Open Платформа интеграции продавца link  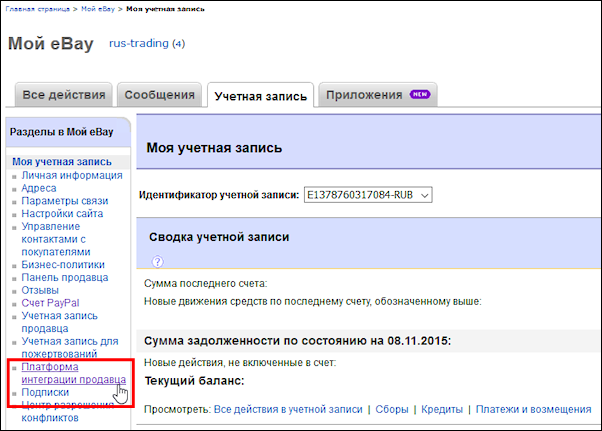click(x=74, y=373)
